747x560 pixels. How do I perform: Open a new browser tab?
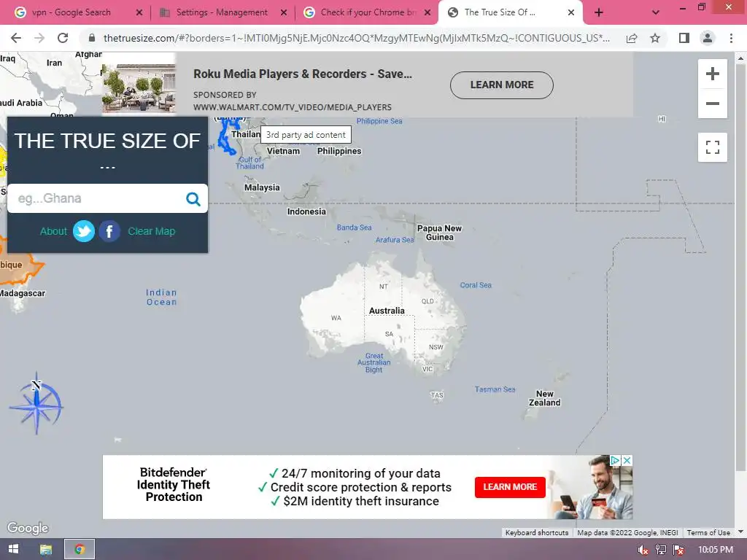click(599, 12)
